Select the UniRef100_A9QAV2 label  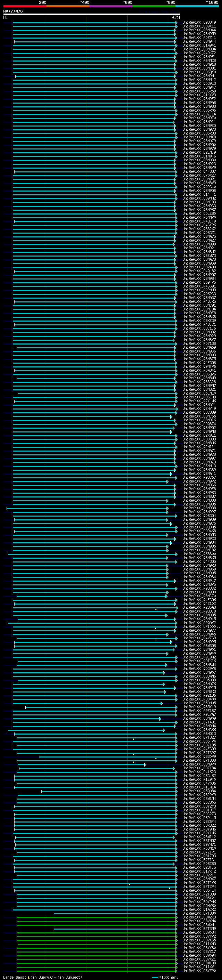[199, 623]
